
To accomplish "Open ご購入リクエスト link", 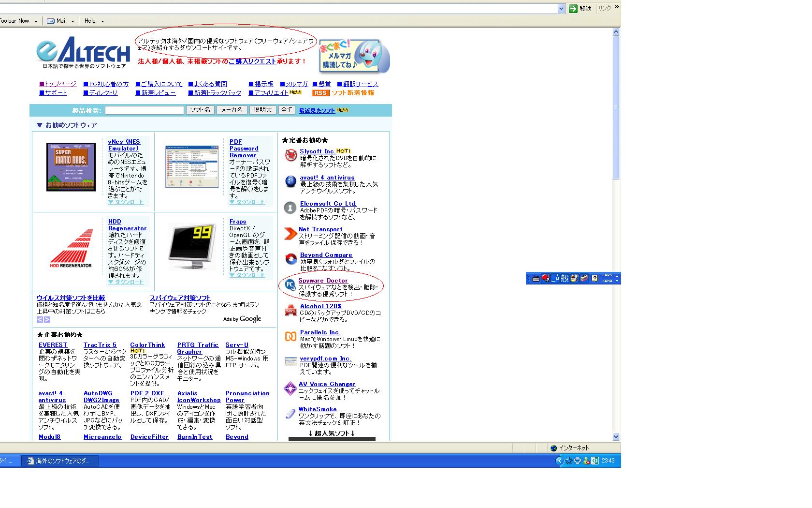I will pos(252,61).
